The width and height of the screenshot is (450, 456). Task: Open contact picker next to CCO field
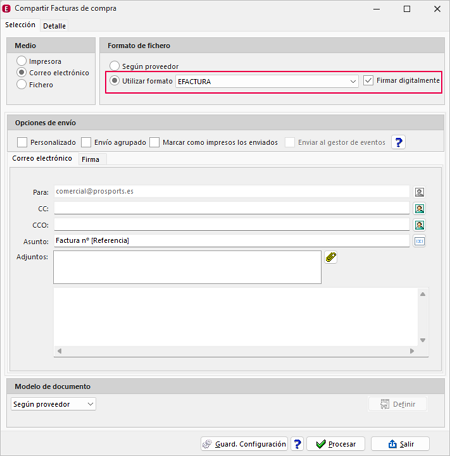419,225
